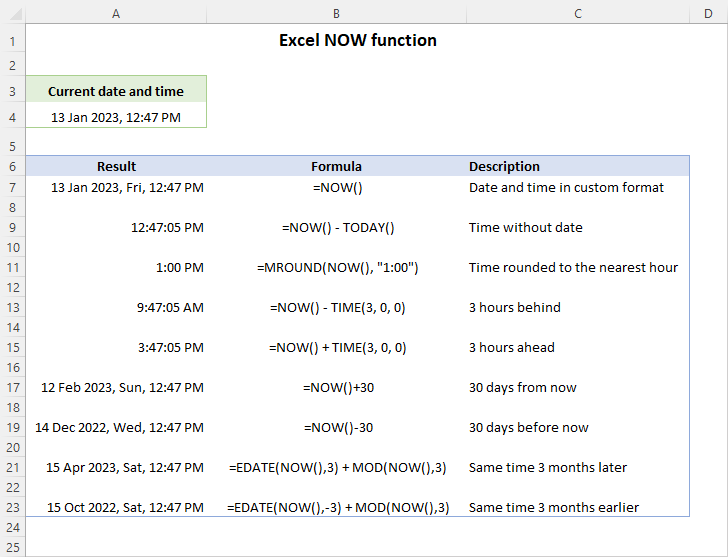
Task: Select the cell '13 Jan 2023, Fri, 12:47 PM'
Action: tap(116, 188)
